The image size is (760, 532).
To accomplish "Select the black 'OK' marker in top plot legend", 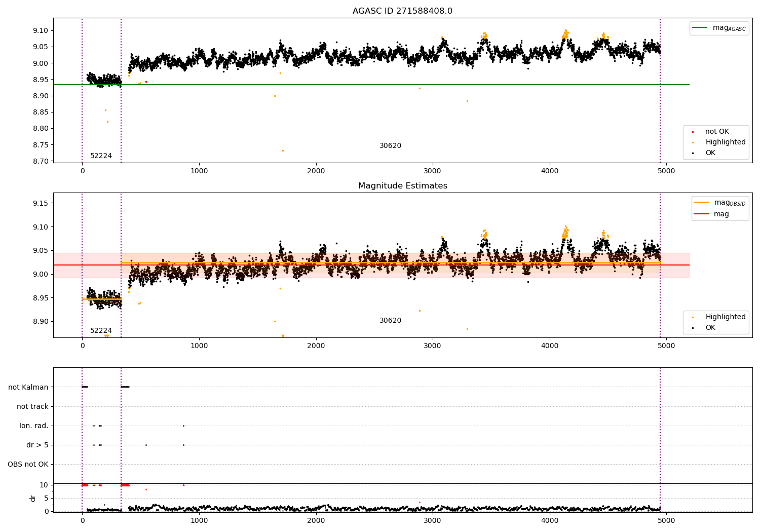I will 693,153.
